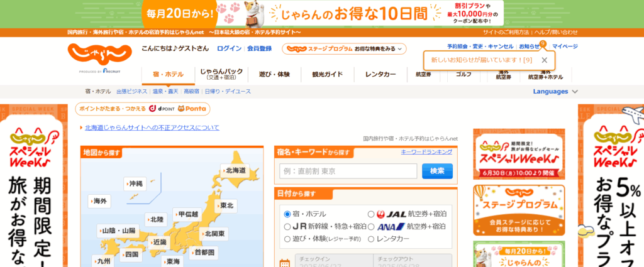
Task: Open the チェックアウト date field
Action: tap(413, 261)
